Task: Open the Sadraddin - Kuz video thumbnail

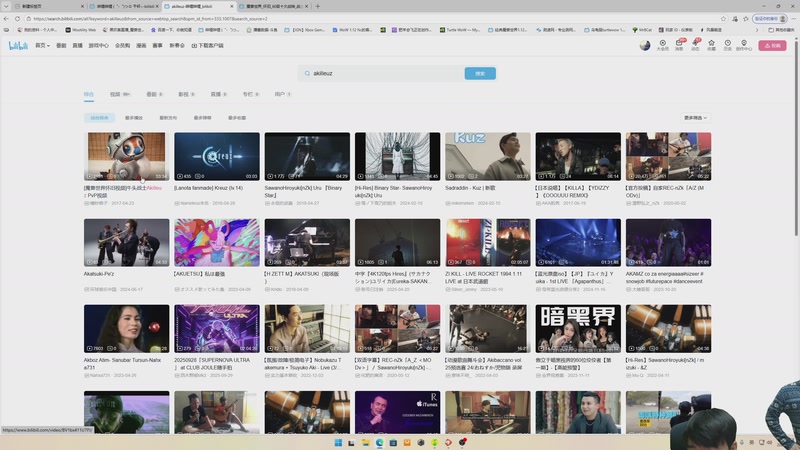Action: [488, 156]
